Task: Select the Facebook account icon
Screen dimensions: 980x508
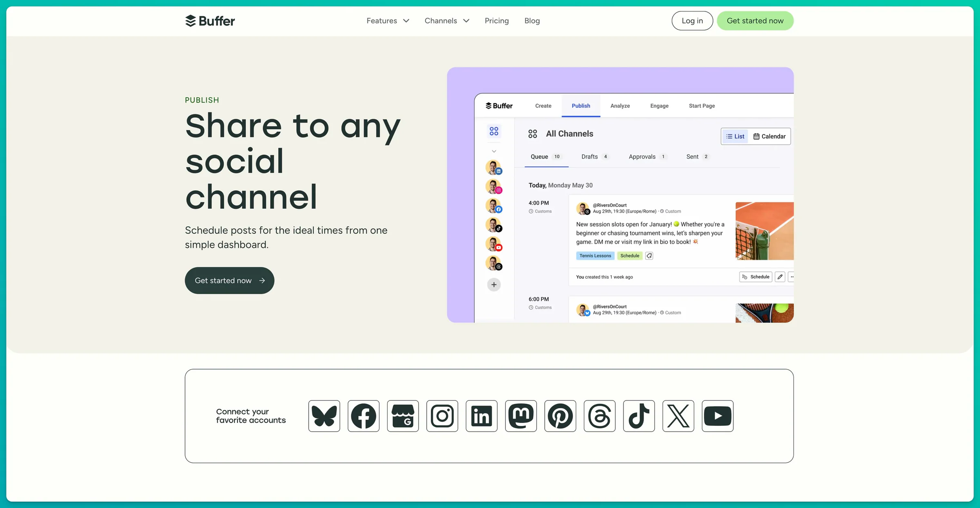Action: point(363,416)
